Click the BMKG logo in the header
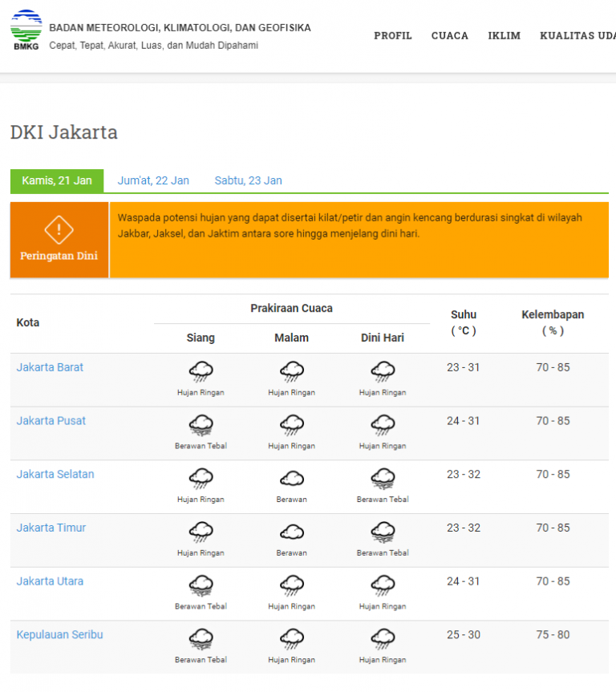Screen dimensions: 616x692 26,30
